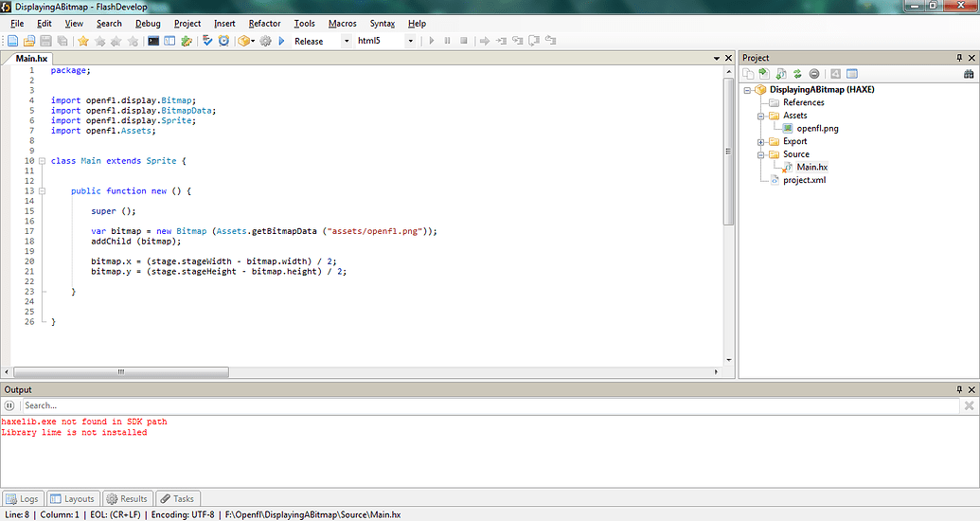This screenshot has width=980, height=521.
Task: Open the command prompt console icon
Action: tap(153, 41)
